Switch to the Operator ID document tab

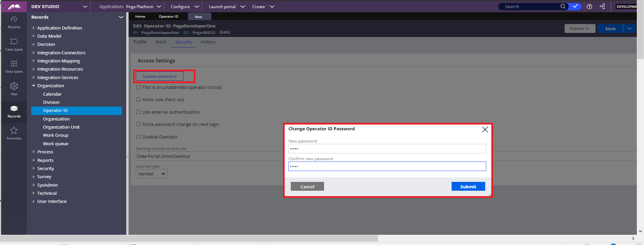(x=168, y=16)
